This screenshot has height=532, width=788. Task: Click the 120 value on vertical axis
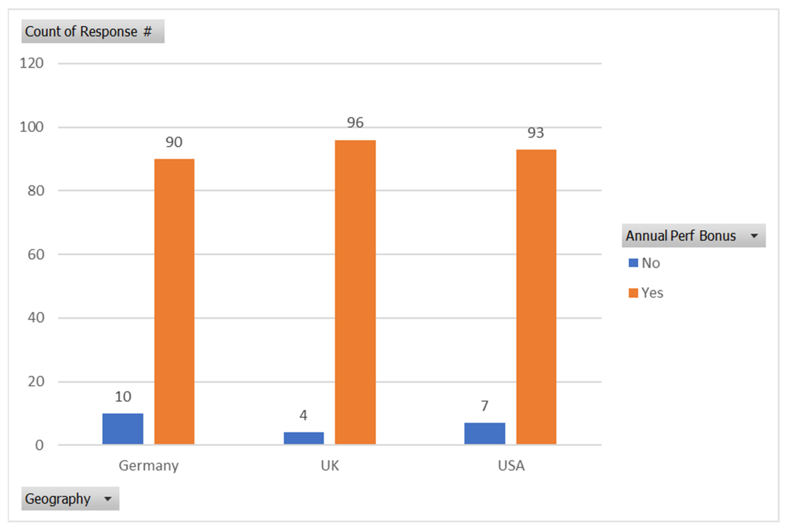[32, 63]
